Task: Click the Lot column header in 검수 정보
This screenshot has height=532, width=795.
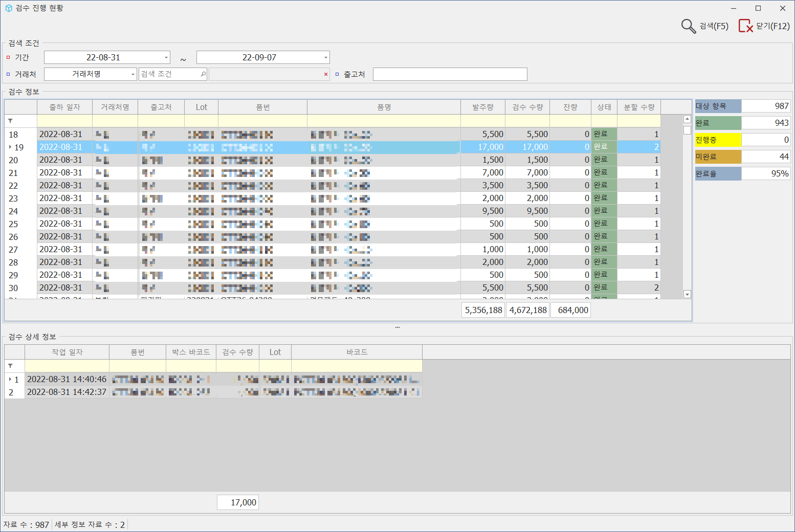Action: pos(201,107)
